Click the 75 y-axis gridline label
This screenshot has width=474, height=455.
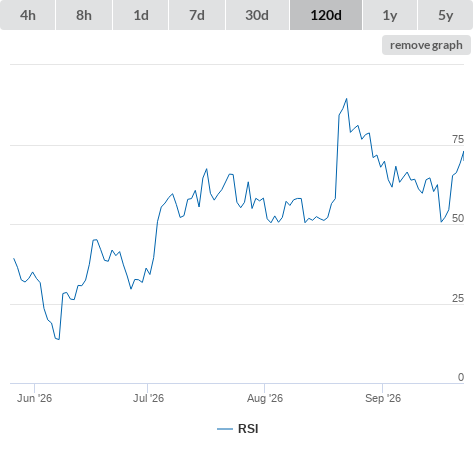[x=458, y=139]
